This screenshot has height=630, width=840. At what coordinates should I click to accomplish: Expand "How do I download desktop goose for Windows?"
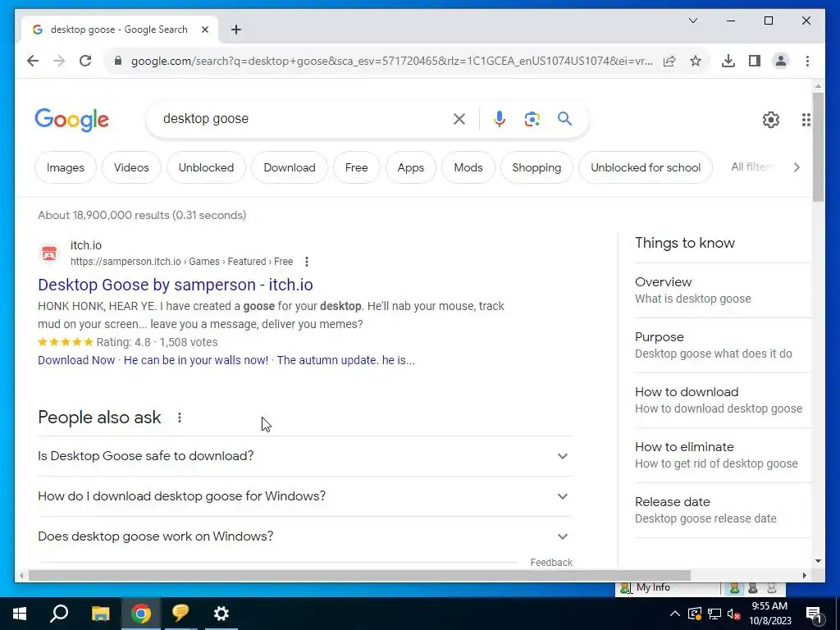point(304,496)
